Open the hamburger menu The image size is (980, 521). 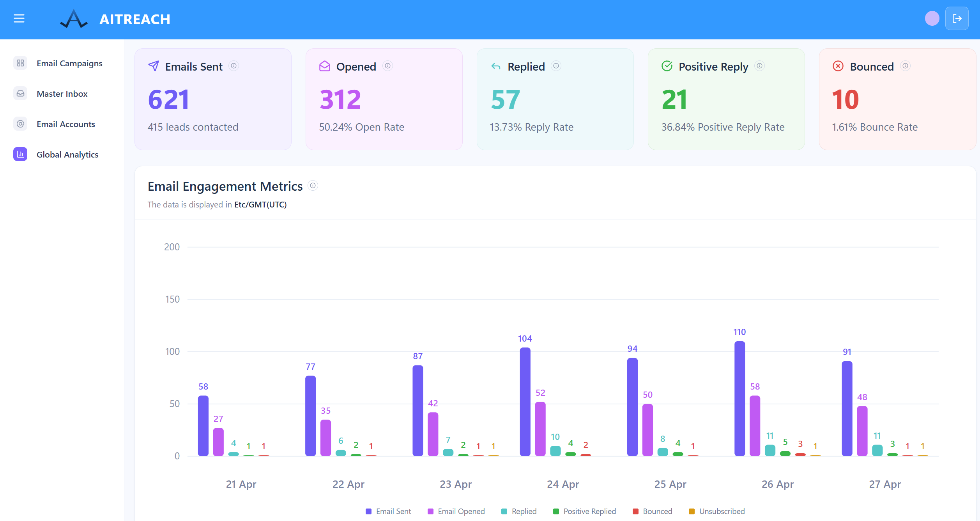click(x=19, y=18)
